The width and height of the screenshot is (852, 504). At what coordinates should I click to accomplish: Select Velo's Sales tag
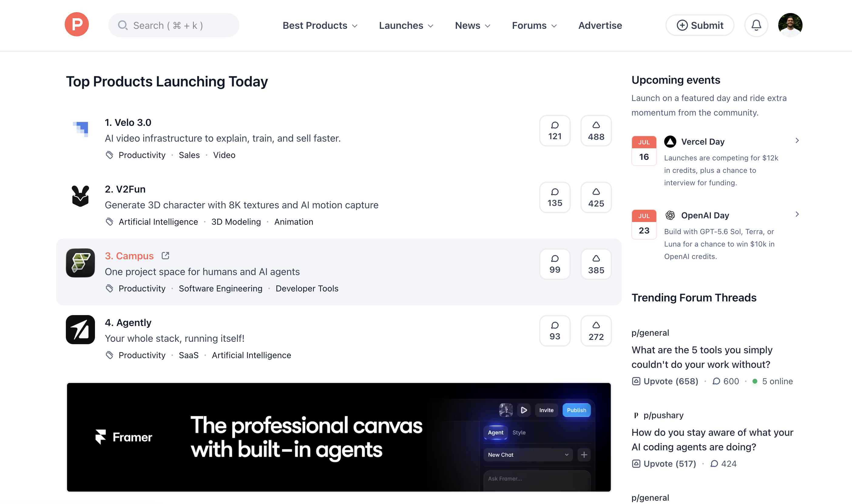point(189,155)
